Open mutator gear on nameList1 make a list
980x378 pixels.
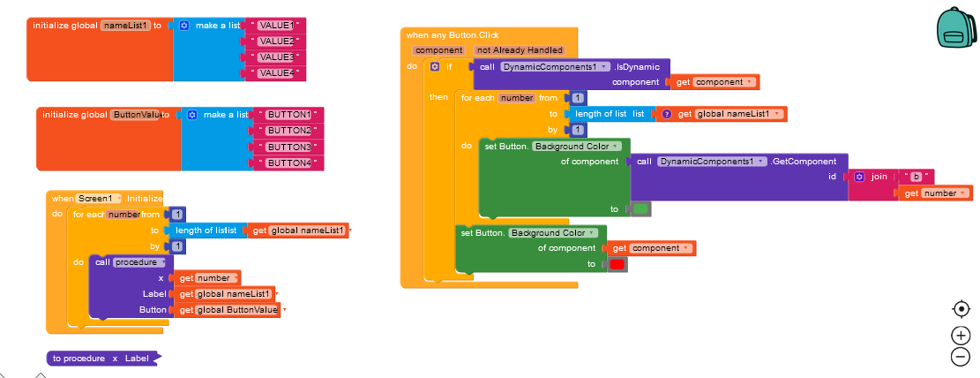coord(183,26)
